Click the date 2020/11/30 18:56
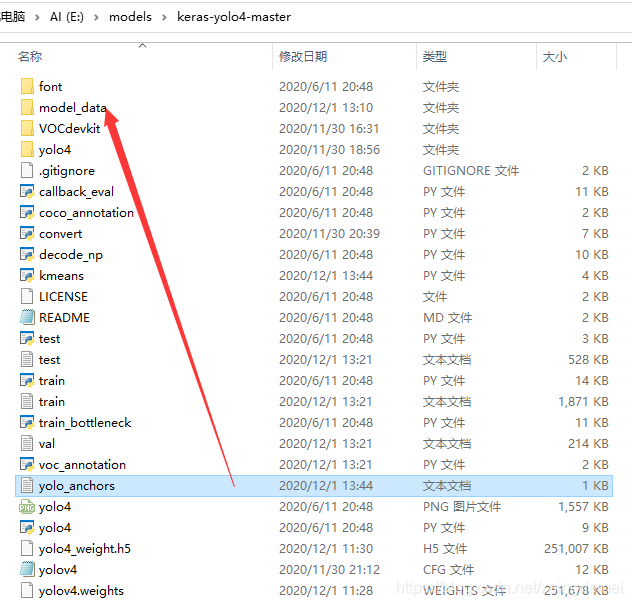This screenshot has height=606, width=632. [x=329, y=150]
